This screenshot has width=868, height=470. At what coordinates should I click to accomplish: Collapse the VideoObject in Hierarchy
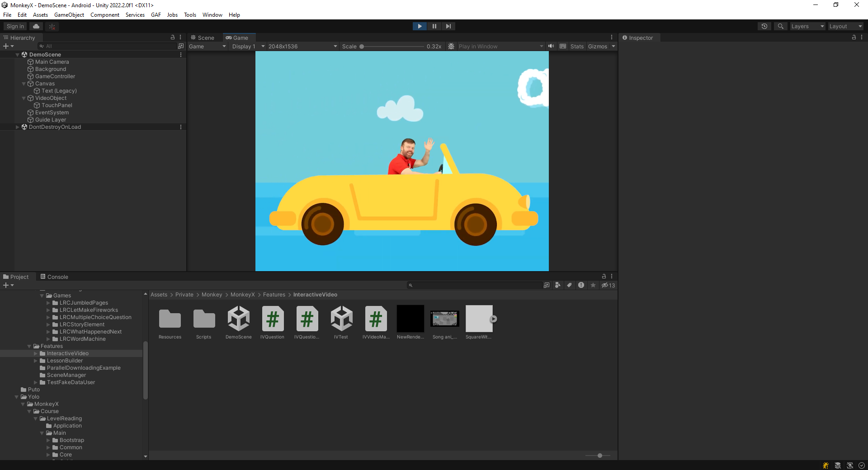coord(24,98)
